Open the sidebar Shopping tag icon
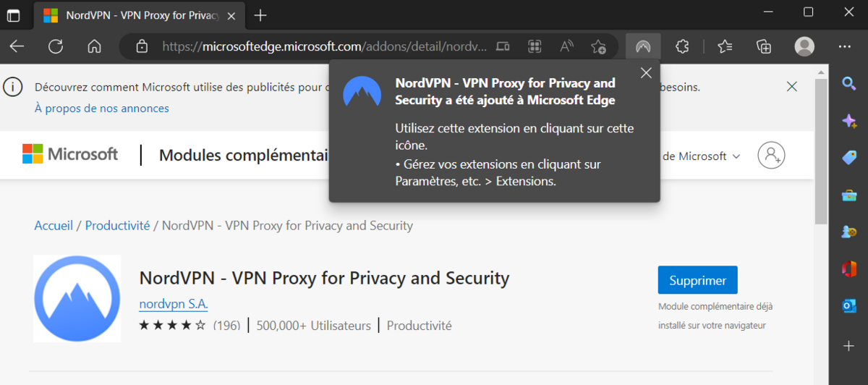 (x=849, y=158)
